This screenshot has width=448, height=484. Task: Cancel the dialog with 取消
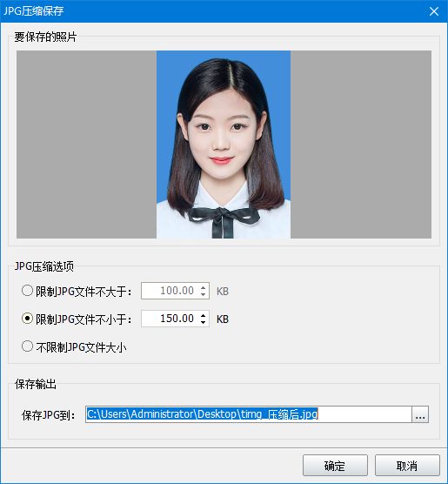[x=407, y=465]
